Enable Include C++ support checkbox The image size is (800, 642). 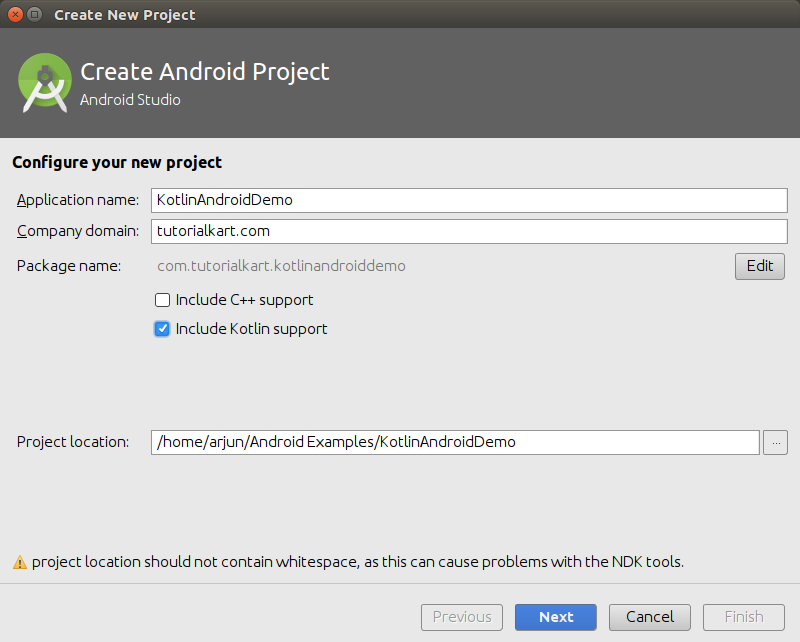pyautogui.click(x=162, y=300)
